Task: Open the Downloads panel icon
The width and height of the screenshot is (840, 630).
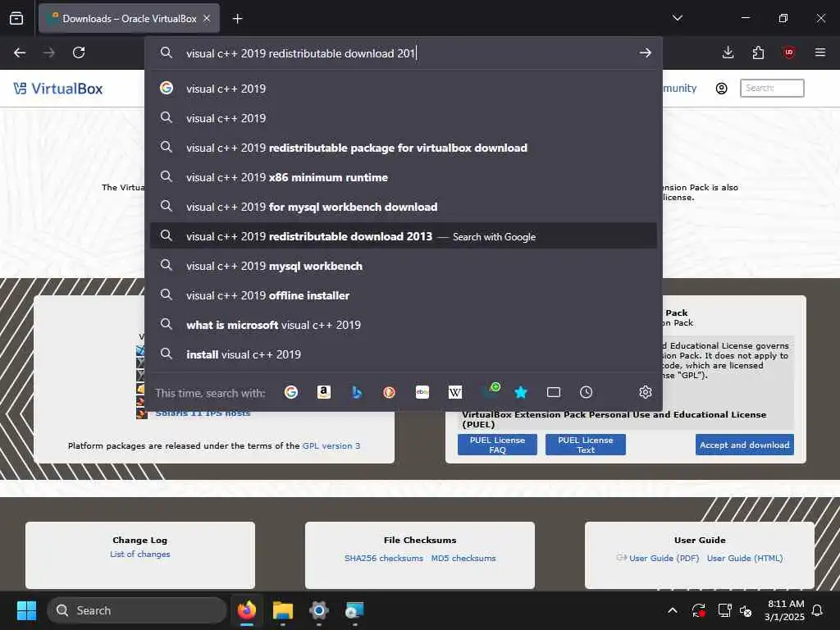Action: point(728,52)
